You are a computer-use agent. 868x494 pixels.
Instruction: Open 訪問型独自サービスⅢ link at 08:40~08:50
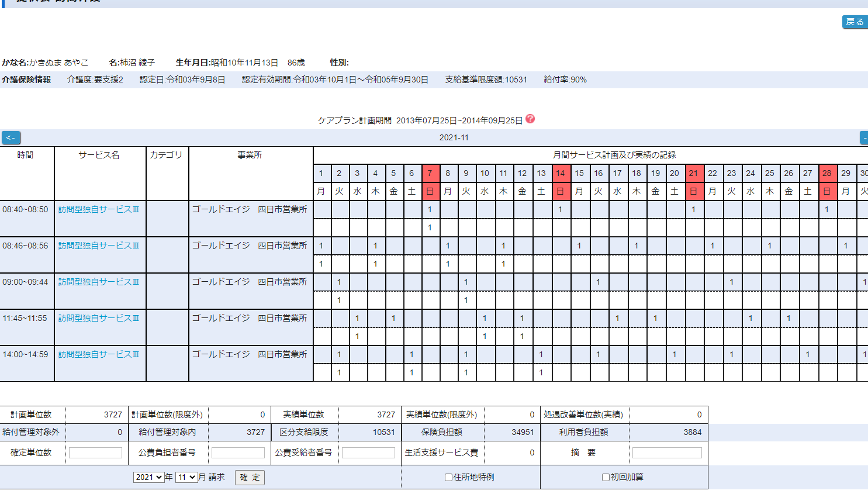click(x=99, y=209)
